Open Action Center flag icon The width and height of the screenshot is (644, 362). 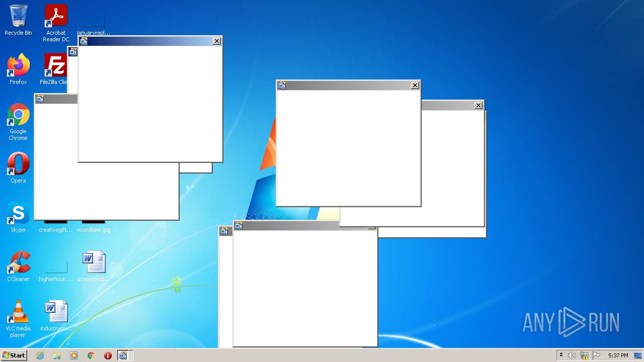(596, 355)
